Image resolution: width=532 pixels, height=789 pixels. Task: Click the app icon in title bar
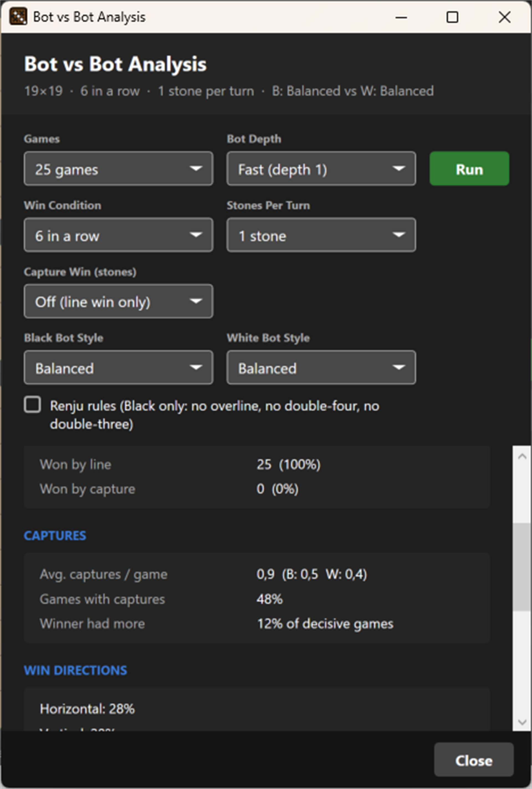[18, 17]
